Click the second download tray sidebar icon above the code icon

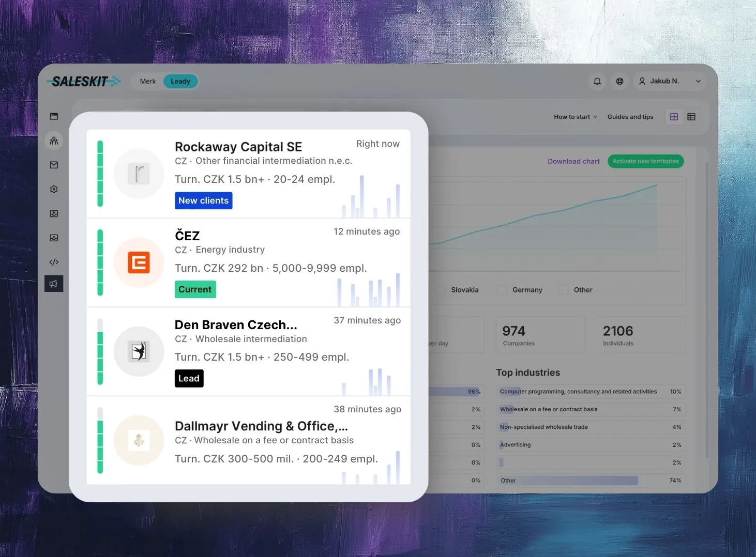[54, 238]
